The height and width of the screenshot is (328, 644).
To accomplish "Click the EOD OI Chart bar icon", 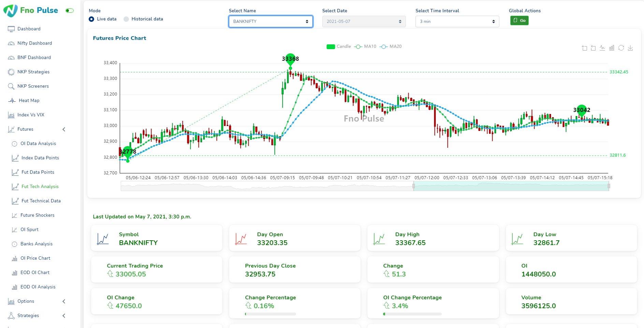I will (15, 273).
